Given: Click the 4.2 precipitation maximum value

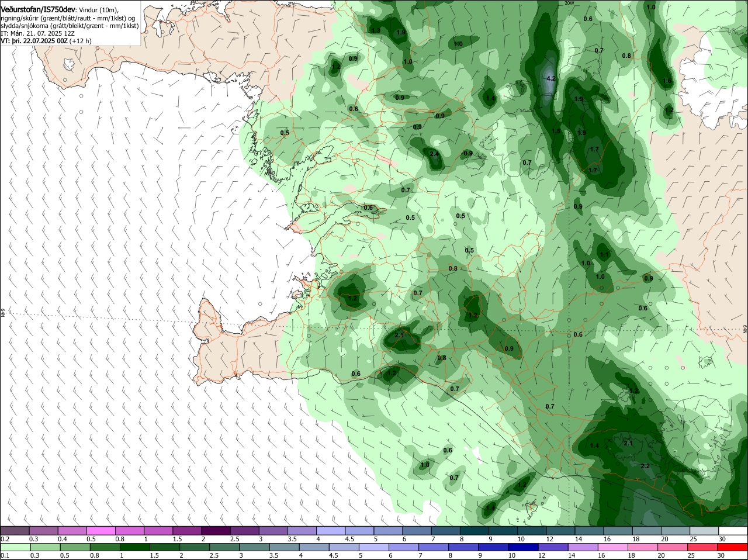Looking at the screenshot, I should 550,78.
